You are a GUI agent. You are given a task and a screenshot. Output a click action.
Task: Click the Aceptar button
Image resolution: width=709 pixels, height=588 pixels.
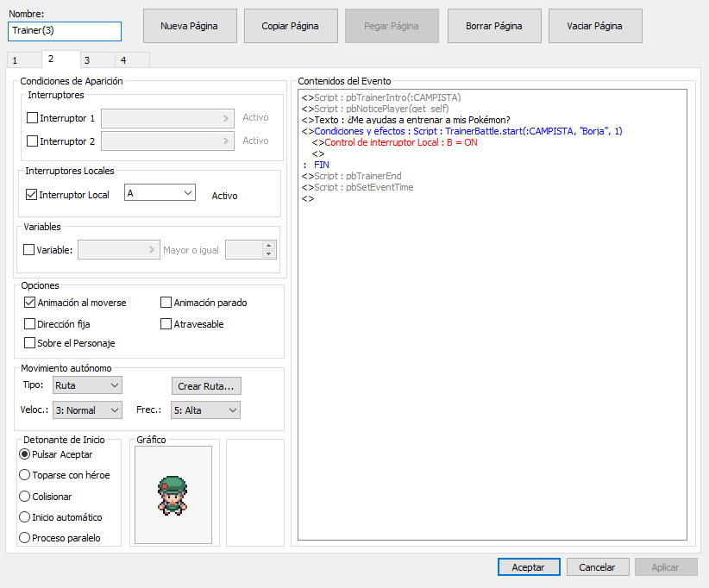[x=529, y=567]
